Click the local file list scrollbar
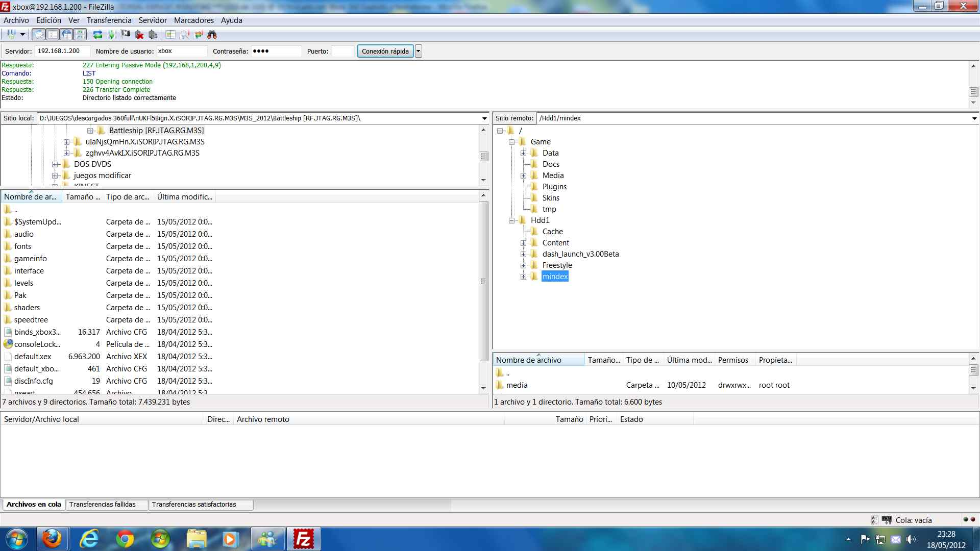The image size is (980, 551). pyautogui.click(x=483, y=281)
